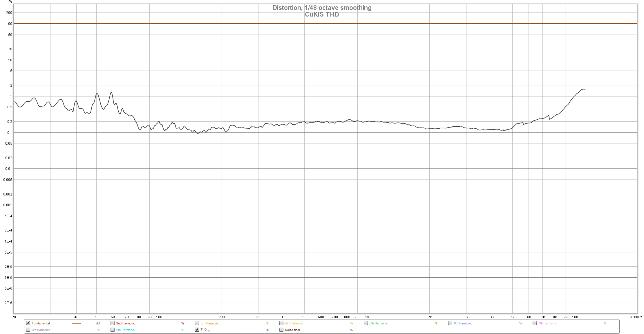The height and width of the screenshot is (334, 644).
Task: Turn on the 6th Harmonic checkbox
Action: coord(450,323)
